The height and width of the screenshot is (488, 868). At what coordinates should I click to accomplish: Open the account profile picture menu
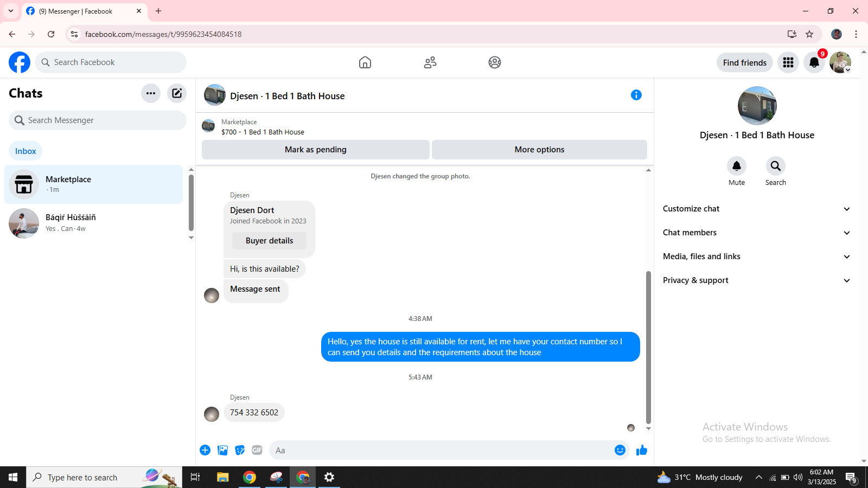(840, 62)
